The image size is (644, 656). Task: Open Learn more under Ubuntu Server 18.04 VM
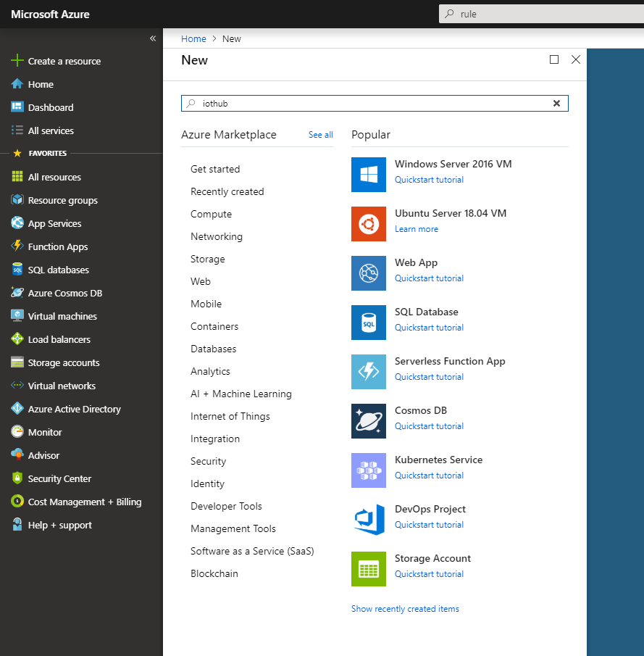point(417,229)
